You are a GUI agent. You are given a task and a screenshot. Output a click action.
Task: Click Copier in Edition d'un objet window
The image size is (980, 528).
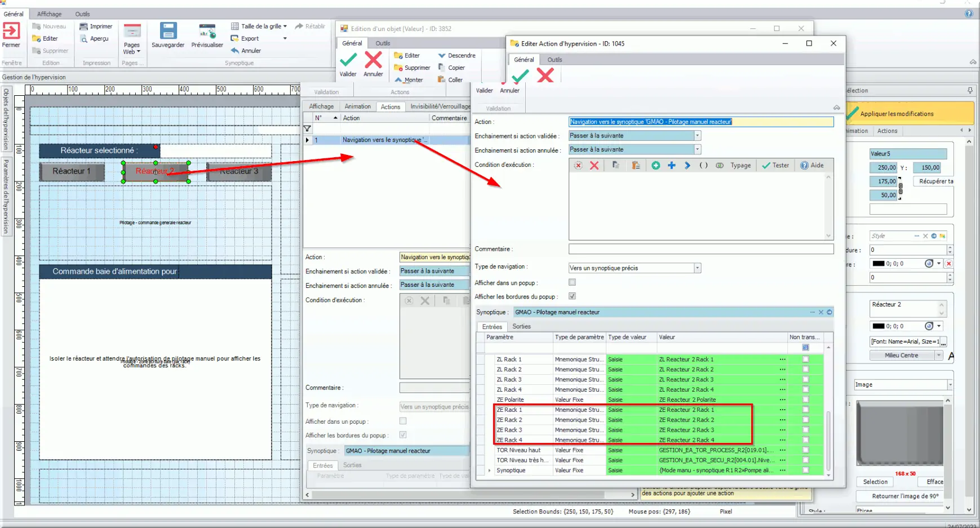click(451, 68)
